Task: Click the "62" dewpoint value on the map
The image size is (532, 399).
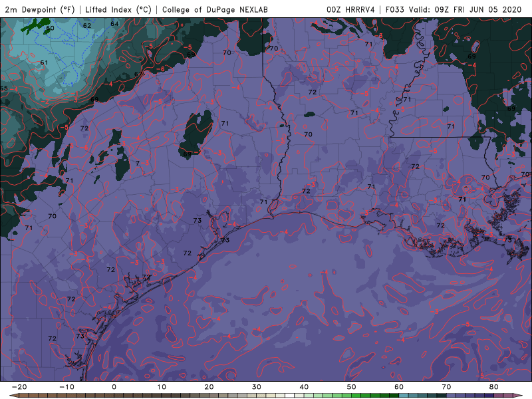Action: pos(87,25)
